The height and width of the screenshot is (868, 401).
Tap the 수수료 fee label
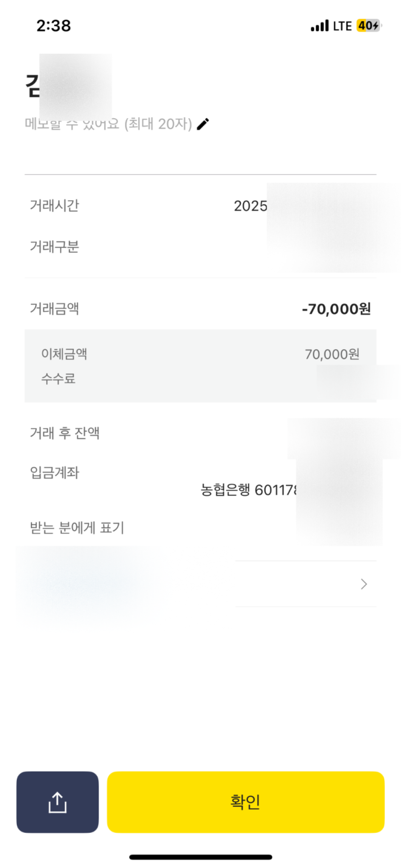59,378
